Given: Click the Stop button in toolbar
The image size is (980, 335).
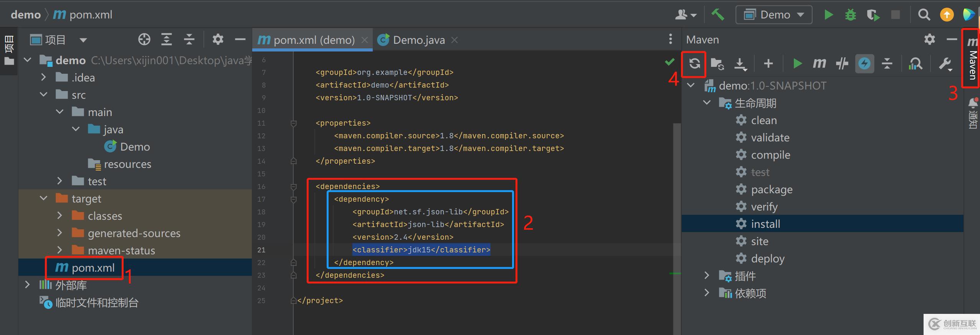Looking at the screenshot, I should pyautogui.click(x=895, y=15).
